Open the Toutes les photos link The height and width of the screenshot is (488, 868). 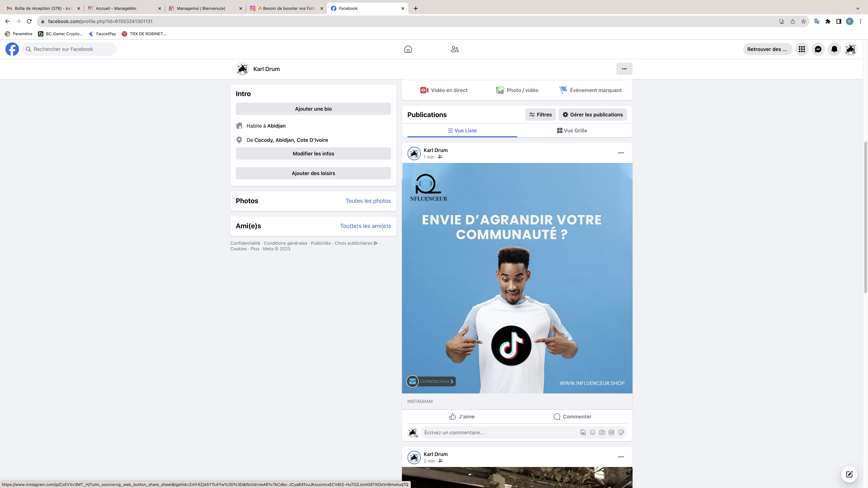(368, 201)
